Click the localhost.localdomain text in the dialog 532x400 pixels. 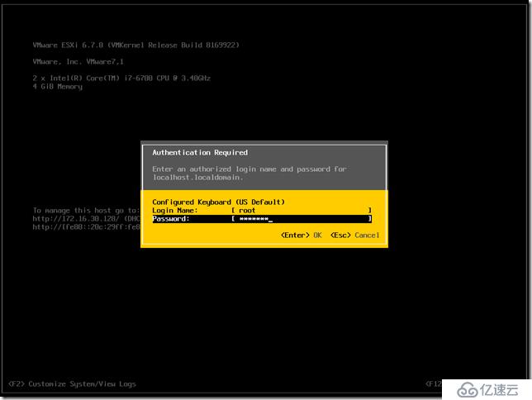tap(197, 178)
